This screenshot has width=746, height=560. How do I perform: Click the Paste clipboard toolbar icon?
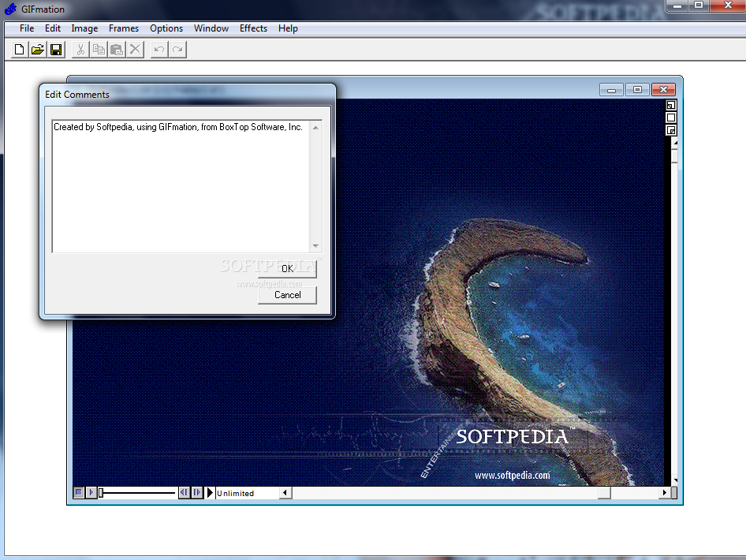pyautogui.click(x=117, y=50)
